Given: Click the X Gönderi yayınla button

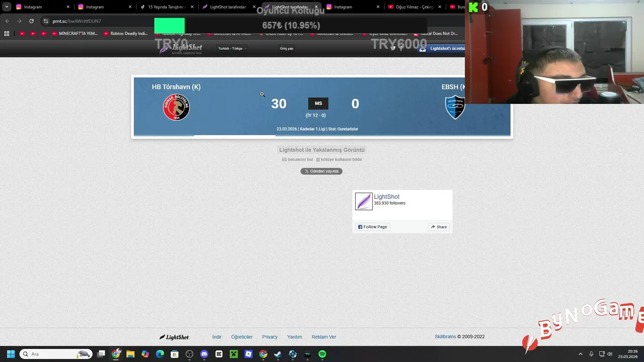Looking at the screenshot, I should [x=321, y=171].
